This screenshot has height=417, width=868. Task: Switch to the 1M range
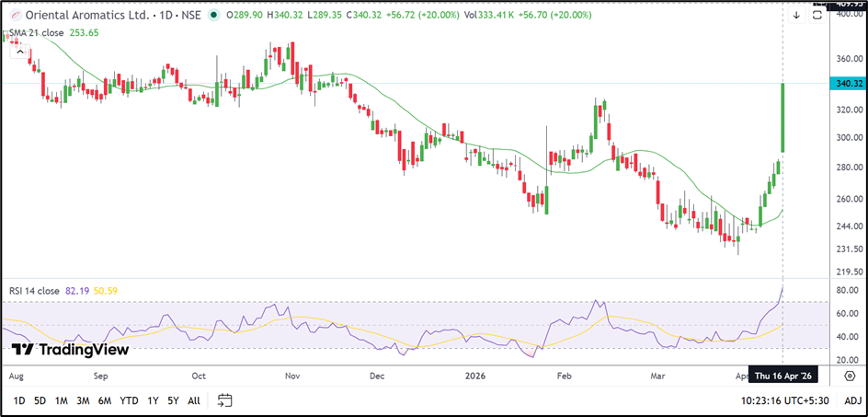(62, 400)
